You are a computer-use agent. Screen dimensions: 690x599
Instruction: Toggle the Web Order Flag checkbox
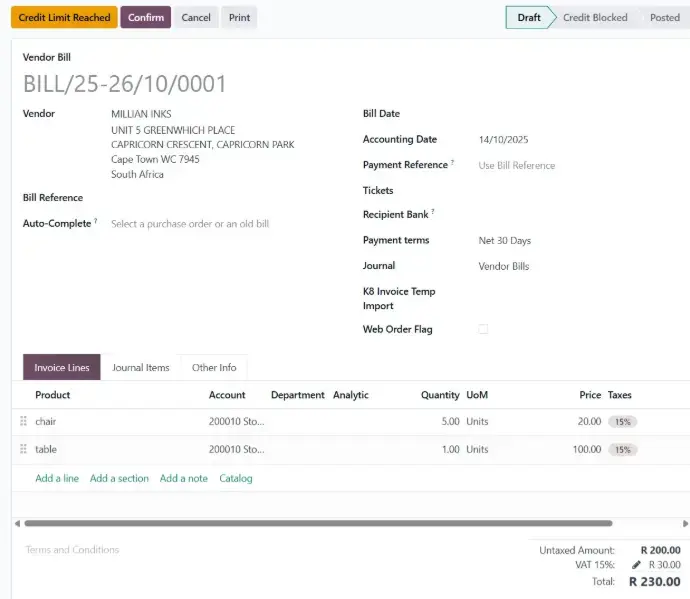tap(483, 329)
